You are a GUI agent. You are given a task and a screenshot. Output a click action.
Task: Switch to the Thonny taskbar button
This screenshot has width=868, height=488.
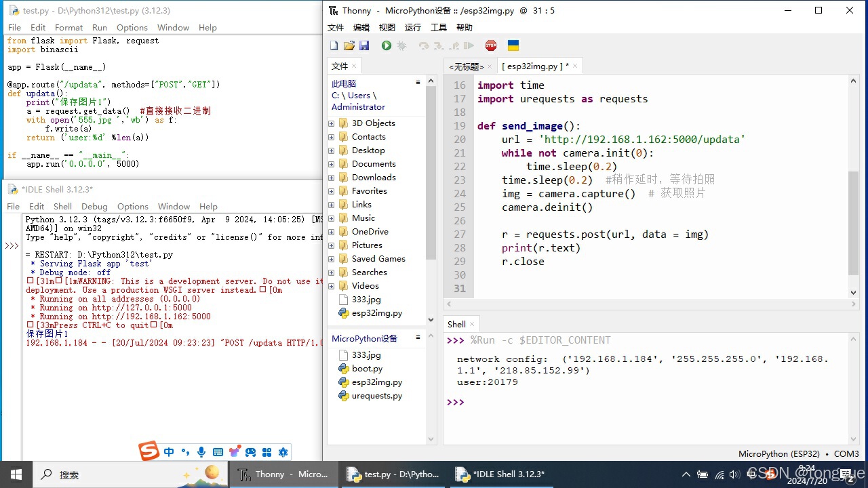[283, 474]
